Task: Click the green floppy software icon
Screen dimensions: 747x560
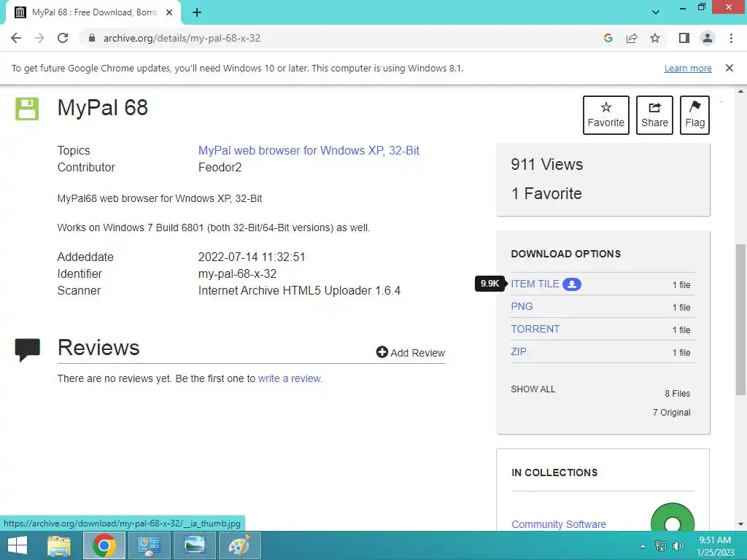Action: [27, 109]
